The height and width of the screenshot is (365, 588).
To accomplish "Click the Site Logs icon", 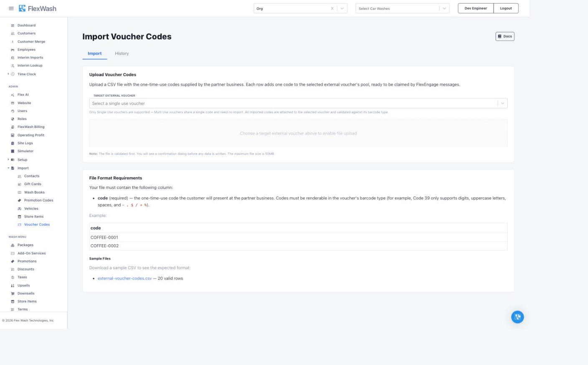I will click(x=13, y=143).
